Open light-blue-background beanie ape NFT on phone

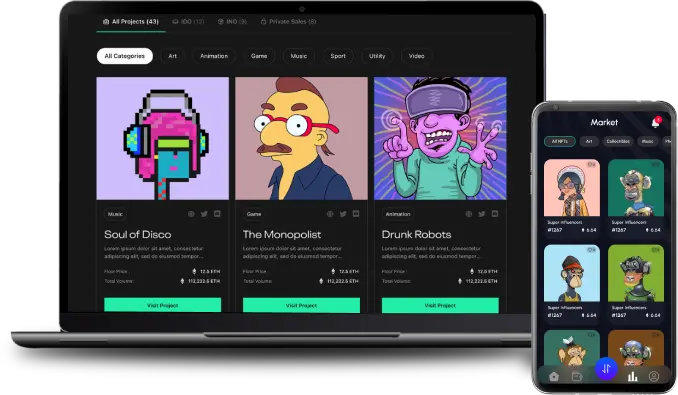coord(572,273)
